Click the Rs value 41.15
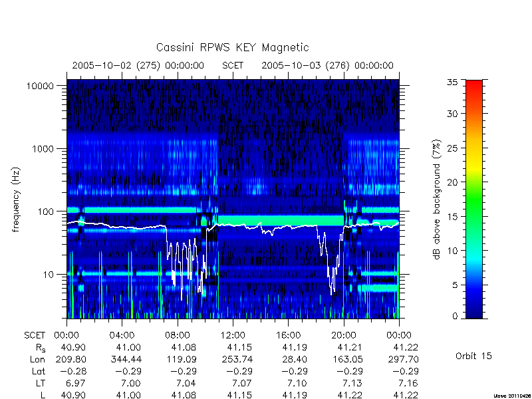Screen dimensions: 532x399 point(239,347)
